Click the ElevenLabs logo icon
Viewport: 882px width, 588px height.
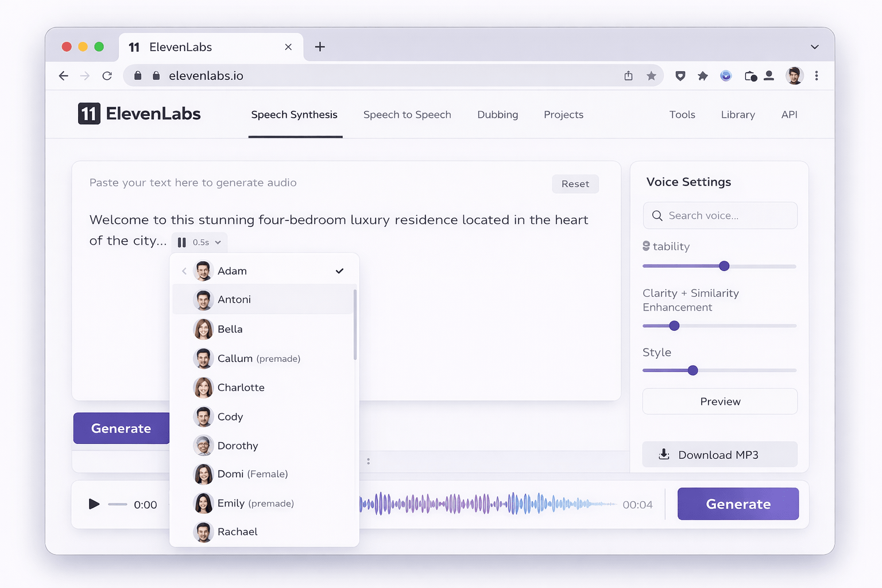point(88,114)
